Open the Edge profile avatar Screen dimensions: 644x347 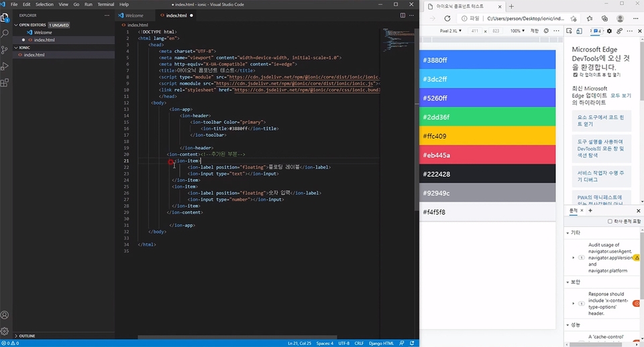pos(620,19)
